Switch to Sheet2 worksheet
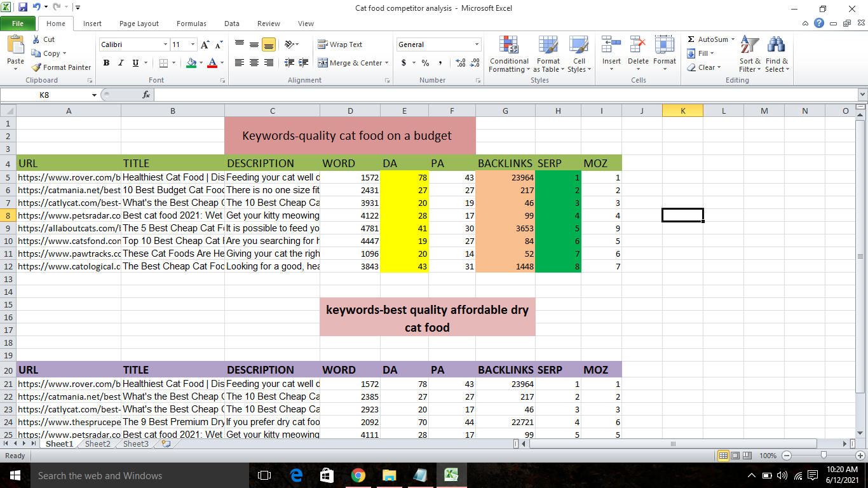Screen dimensions: 868x488 pos(97,444)
